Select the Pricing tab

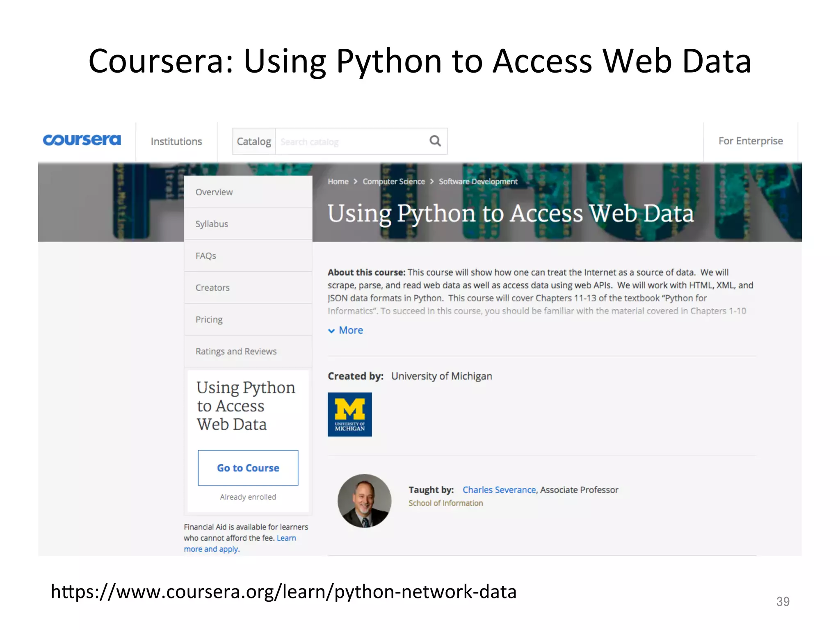click(248, 320)
